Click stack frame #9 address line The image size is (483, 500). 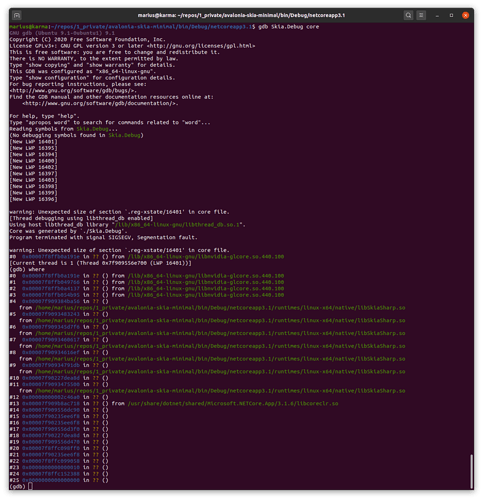(x=59, y=366)
